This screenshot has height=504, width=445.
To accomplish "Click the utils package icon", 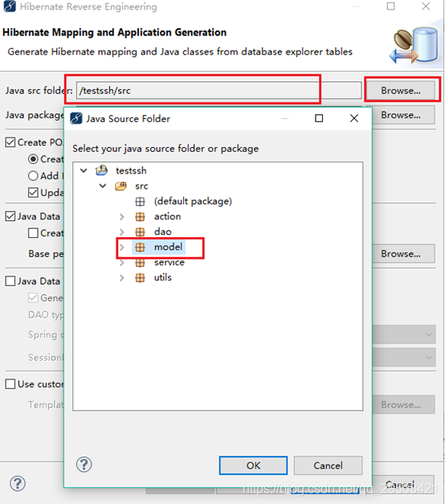I will click(x=140, y=277).
